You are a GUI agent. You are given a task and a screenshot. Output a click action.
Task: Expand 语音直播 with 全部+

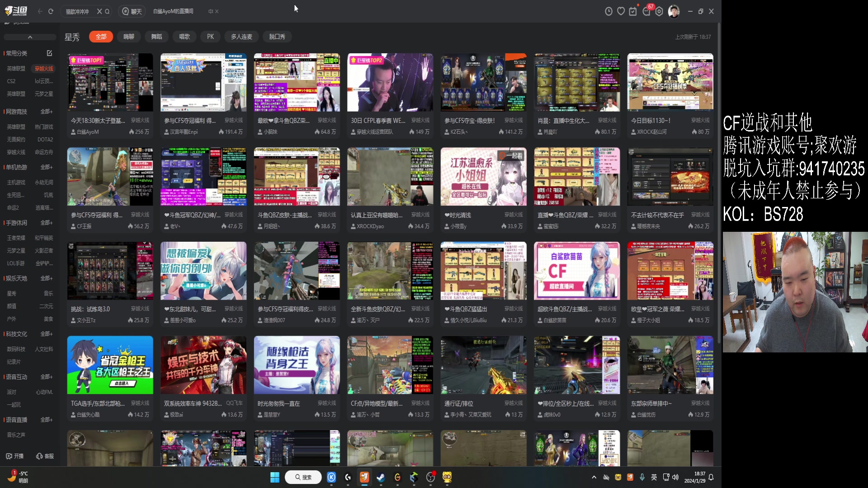point(47,420)
